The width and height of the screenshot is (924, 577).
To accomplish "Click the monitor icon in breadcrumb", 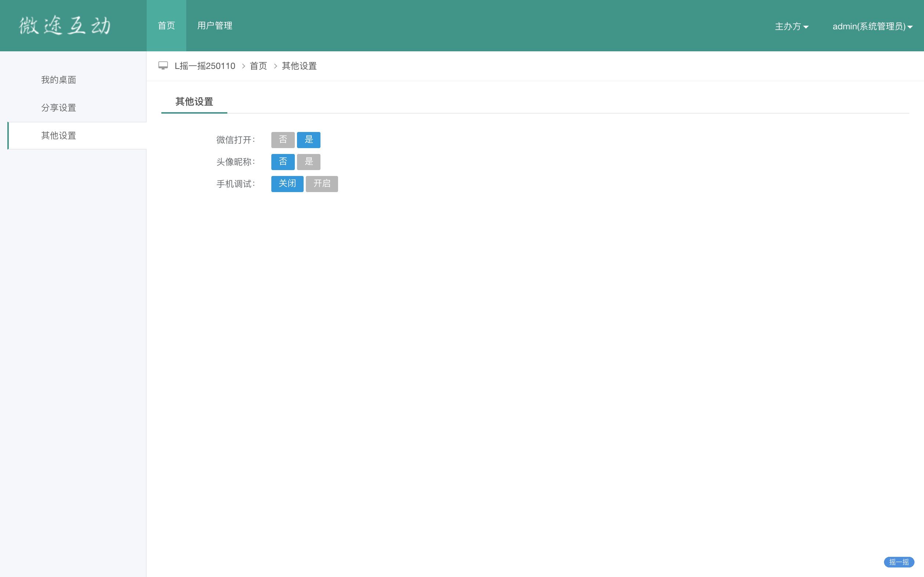I will point(163,66).
